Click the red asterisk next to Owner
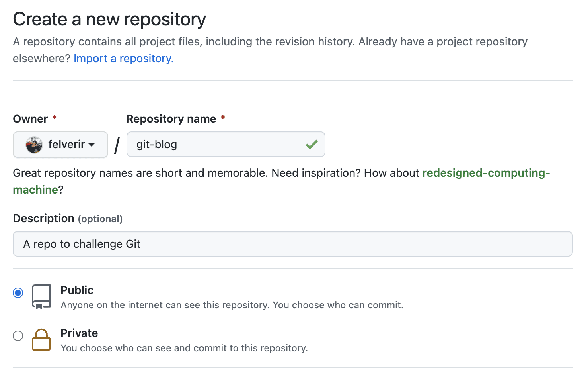 click(55, 118)
